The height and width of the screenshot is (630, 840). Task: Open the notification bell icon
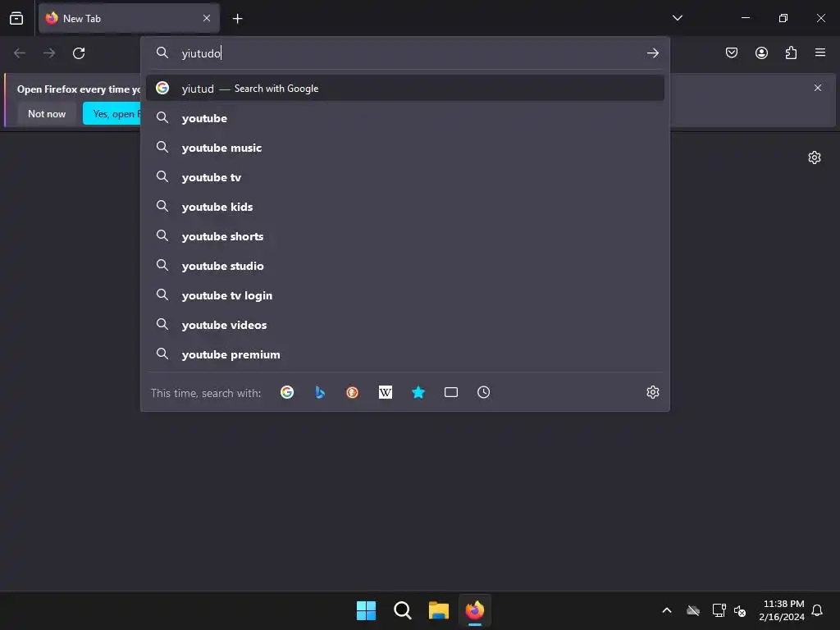[817, 610]
